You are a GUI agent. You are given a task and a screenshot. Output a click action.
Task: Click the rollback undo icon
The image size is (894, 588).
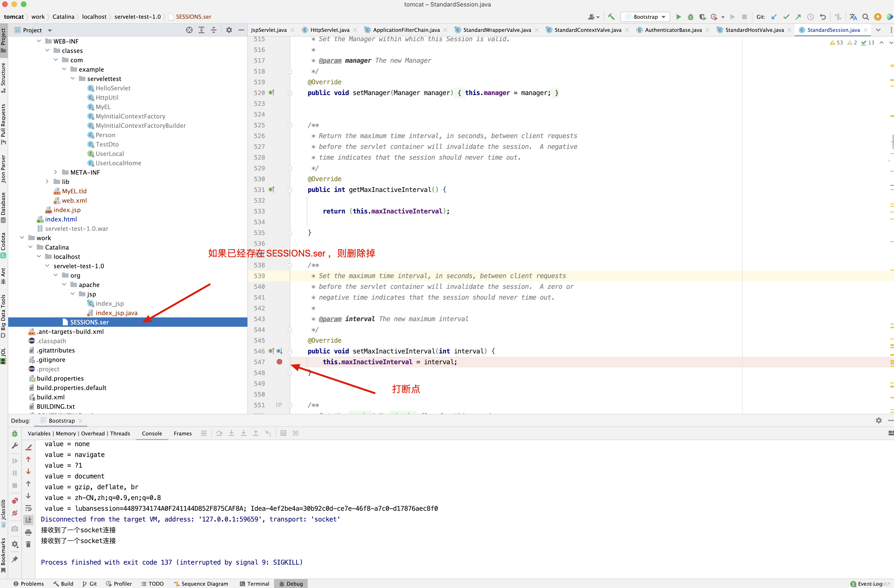(x=823, y=17)
